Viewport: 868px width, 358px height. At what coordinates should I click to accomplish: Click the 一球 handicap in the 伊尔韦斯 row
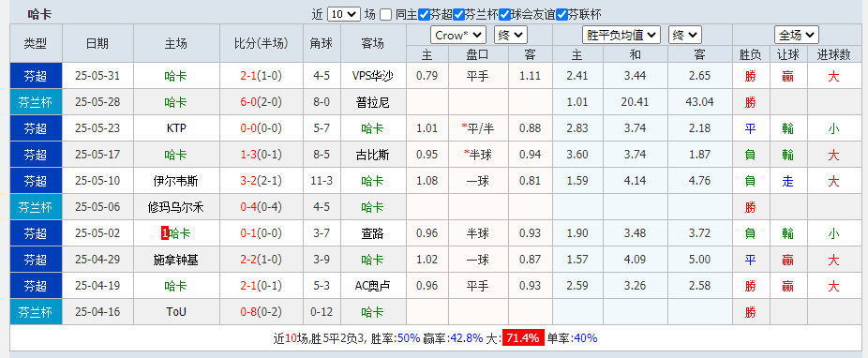click(x=478, y=181)
